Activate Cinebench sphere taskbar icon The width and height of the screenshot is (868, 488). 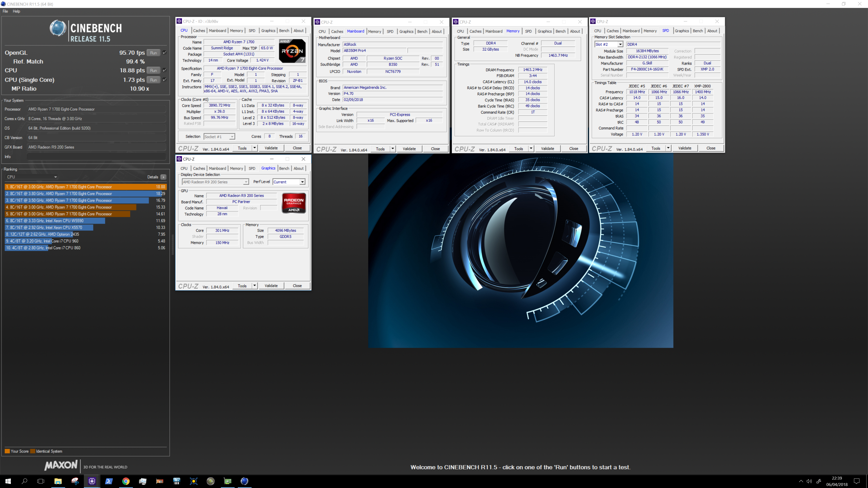tap(244, 481)
